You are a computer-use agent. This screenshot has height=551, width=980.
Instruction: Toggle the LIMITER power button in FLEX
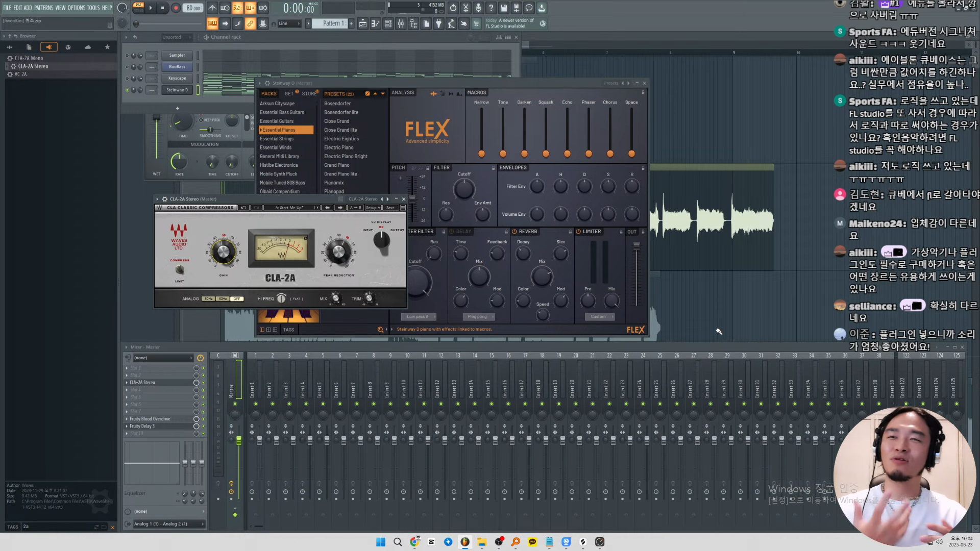coord(578,232)
